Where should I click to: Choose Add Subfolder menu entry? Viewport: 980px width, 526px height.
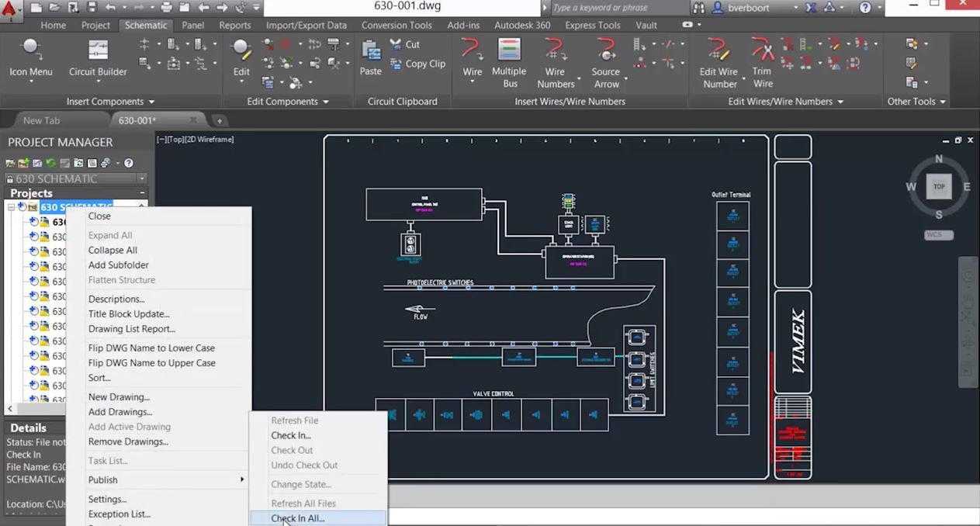(118, 265)
